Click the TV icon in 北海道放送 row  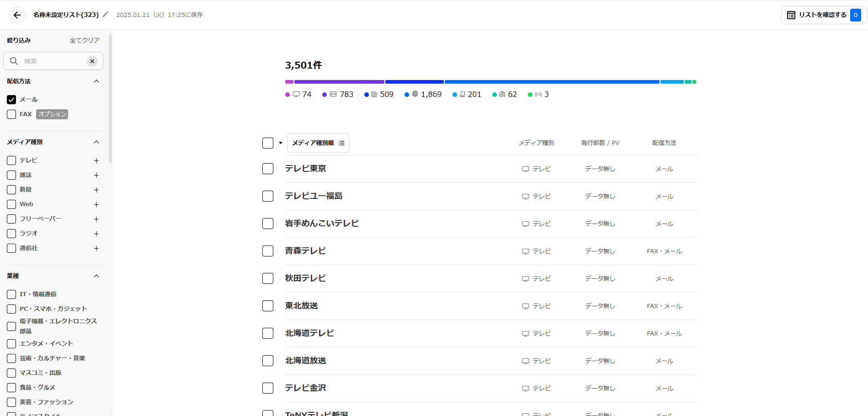tap(526, 361)
